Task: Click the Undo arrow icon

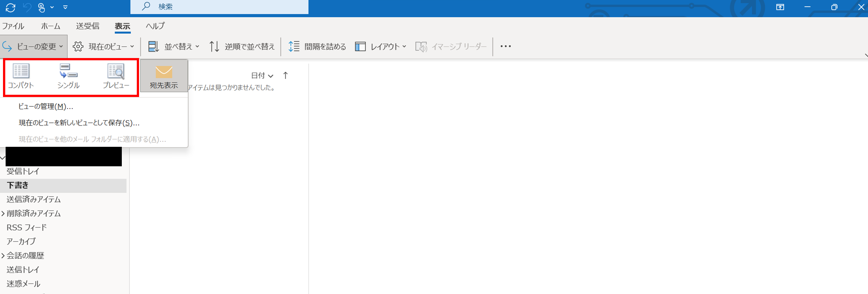Action: coord(27,7)
